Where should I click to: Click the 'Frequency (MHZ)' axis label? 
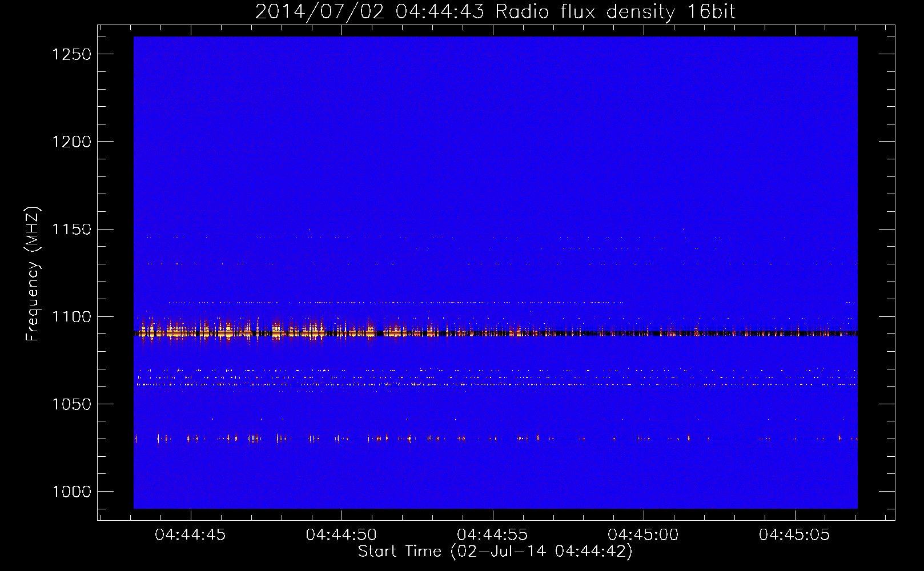[33, 274]
